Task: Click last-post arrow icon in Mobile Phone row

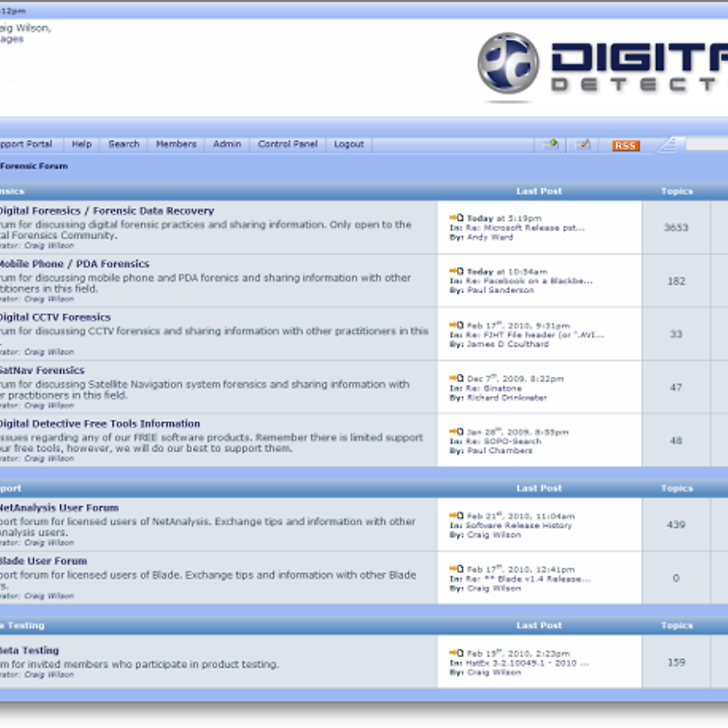Action: (x=456, y=271)
